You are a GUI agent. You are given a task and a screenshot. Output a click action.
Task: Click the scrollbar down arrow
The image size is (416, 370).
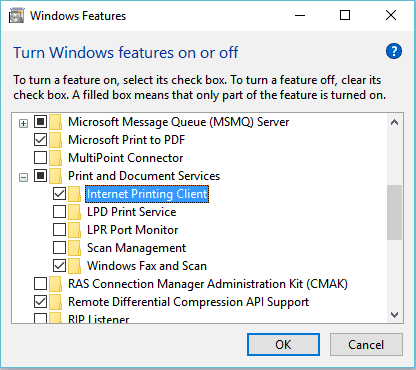[x=395, y=315]
